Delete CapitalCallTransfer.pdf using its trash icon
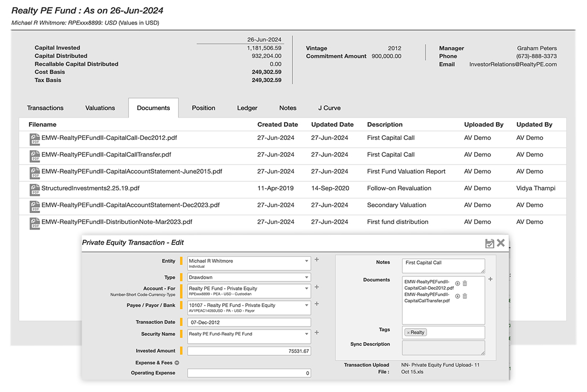The width and height of the screenshot is (587, 392). click(x=465, y=296)
